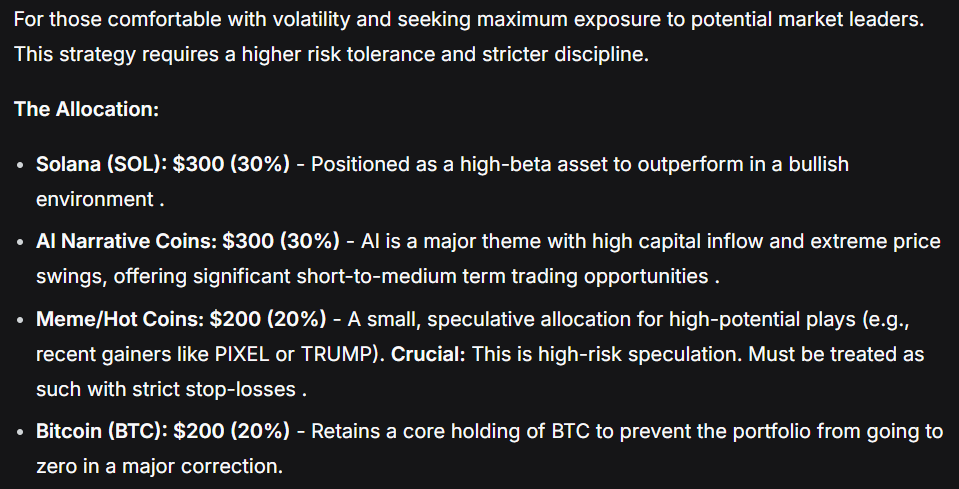Screen dimensions: 959x489
Task: Click the bold "Solana (SOL): $300 (30%)" label
Action: coord(163,164)
